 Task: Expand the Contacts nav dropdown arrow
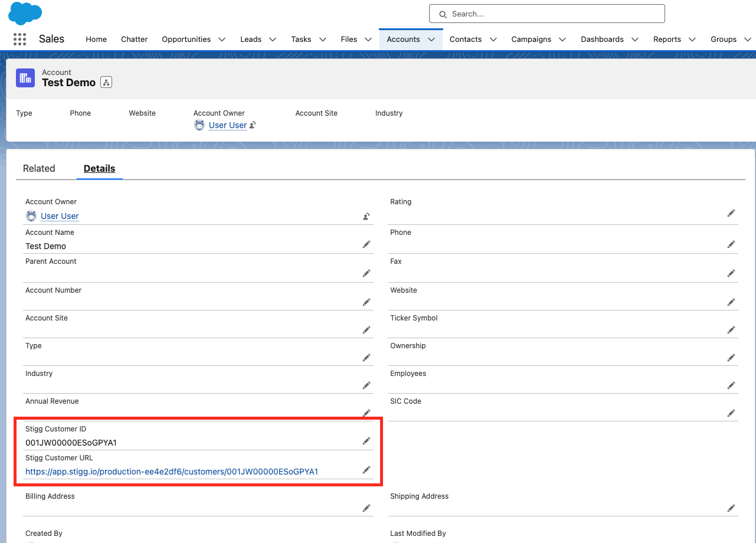pyautogui.click(x=493, y=40)
